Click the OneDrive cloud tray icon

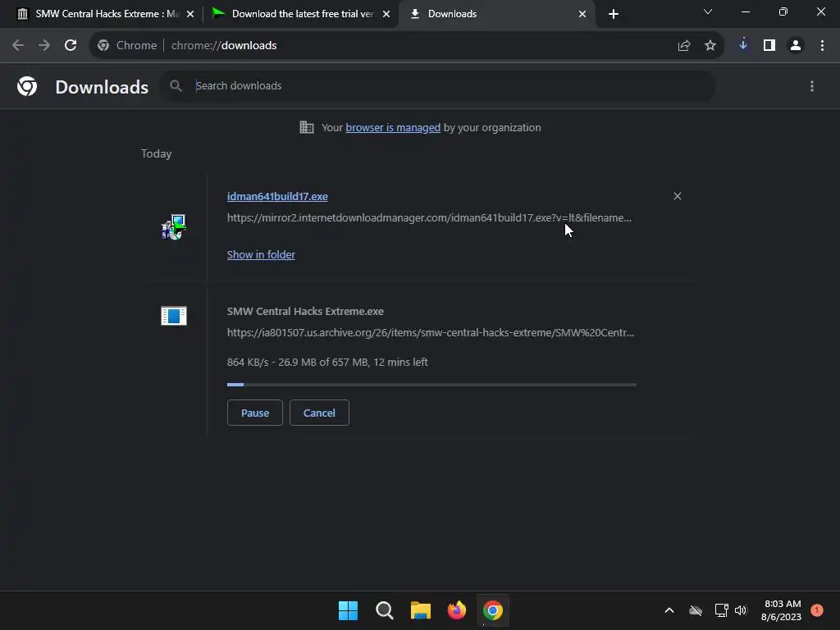tap(696, 610)
